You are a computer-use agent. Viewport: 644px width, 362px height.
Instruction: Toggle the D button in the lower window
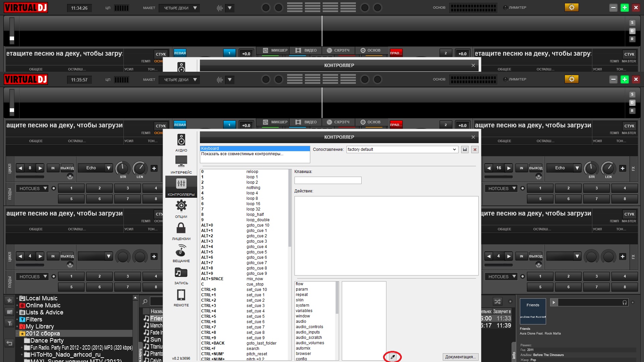click(632, 103)
